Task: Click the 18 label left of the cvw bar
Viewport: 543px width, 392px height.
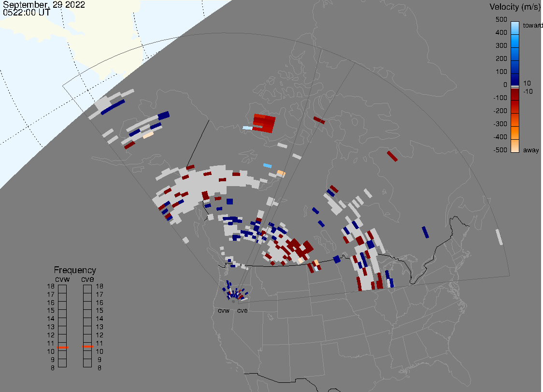Action: tap(51, 286)
